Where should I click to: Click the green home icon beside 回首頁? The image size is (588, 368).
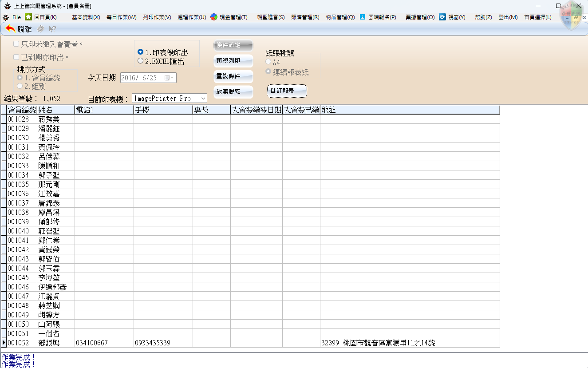coord(28,17)
